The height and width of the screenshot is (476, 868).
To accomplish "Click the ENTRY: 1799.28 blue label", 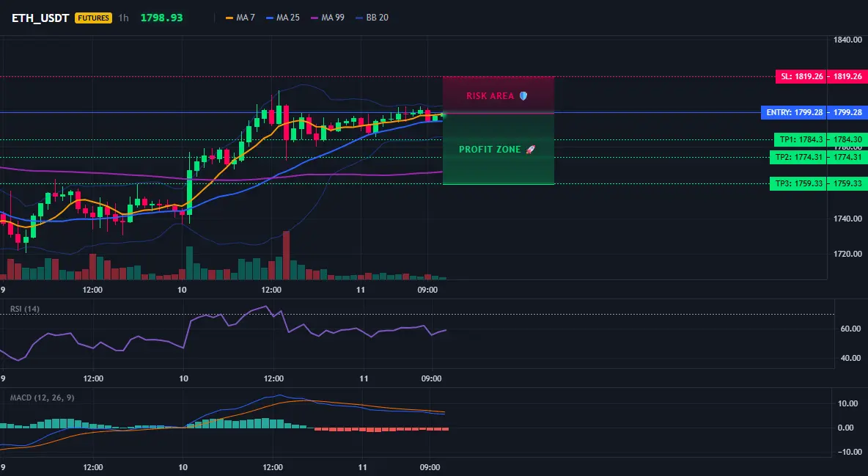I will point(794,112).
